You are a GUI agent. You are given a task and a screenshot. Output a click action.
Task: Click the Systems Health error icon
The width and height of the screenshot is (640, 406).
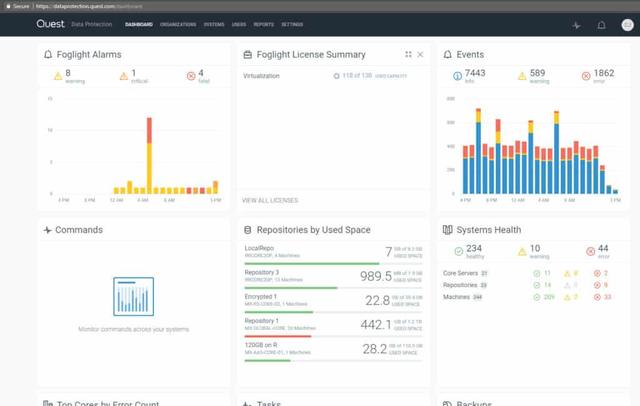click(590, 251)
